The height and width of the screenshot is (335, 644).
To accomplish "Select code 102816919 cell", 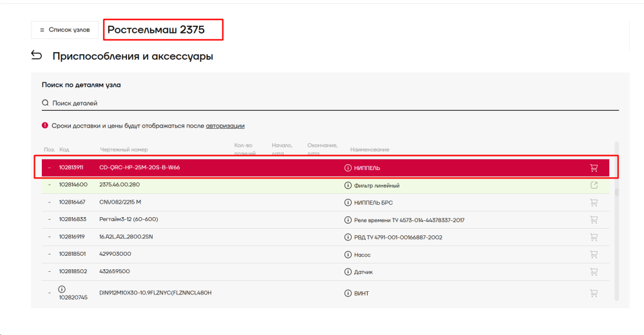I will (72, 237).
